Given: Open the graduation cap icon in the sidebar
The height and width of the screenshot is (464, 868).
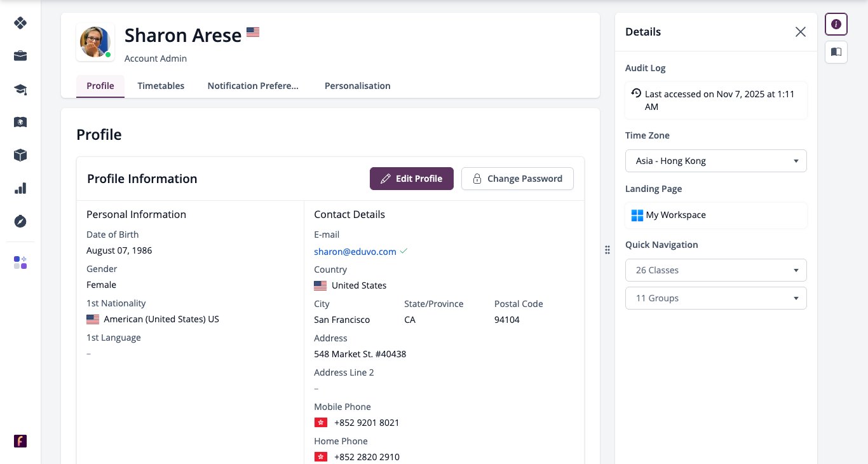Looking at the screenshot, I should pos(20,89).
